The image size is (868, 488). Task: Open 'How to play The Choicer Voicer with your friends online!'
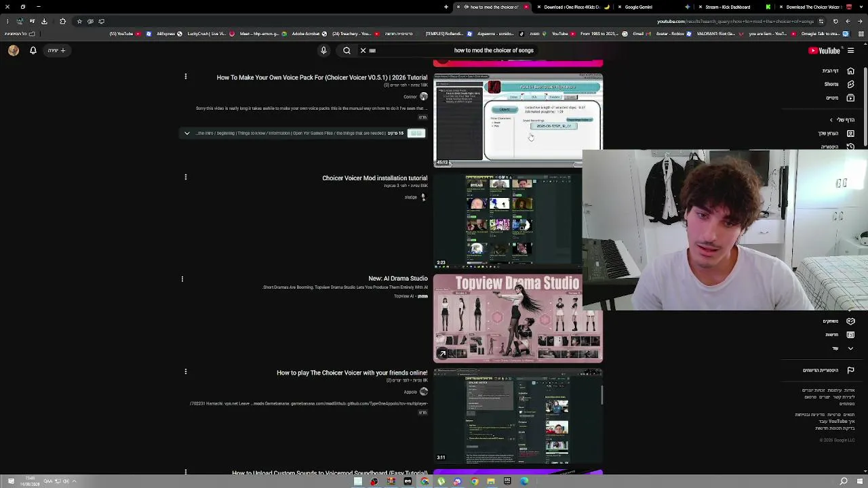click(352, 373)
